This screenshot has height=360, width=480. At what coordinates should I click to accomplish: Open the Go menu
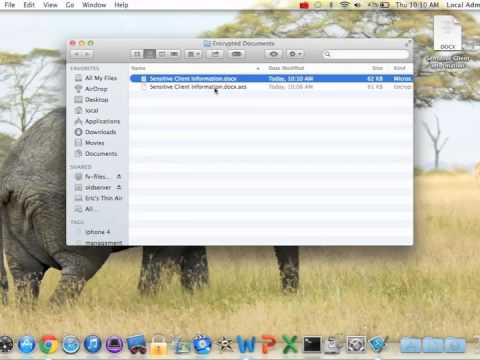pos(70,5)
